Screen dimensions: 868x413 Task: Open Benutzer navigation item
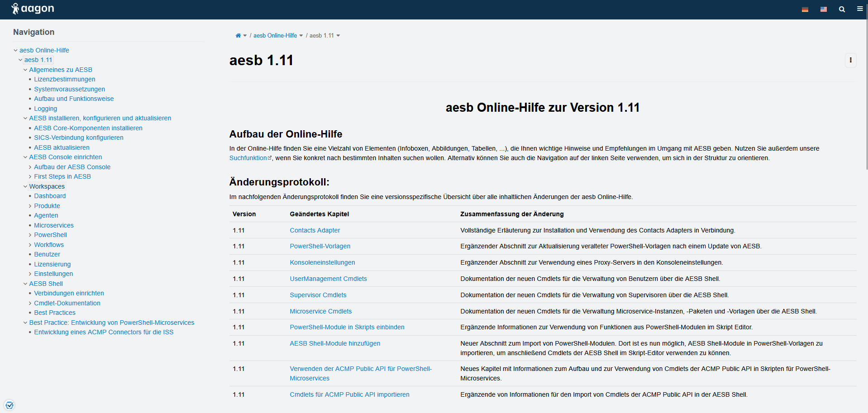[47, 254]
